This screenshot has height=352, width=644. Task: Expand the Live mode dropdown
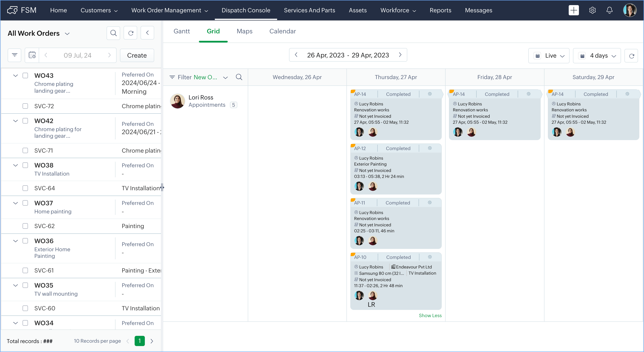(549, 55)
